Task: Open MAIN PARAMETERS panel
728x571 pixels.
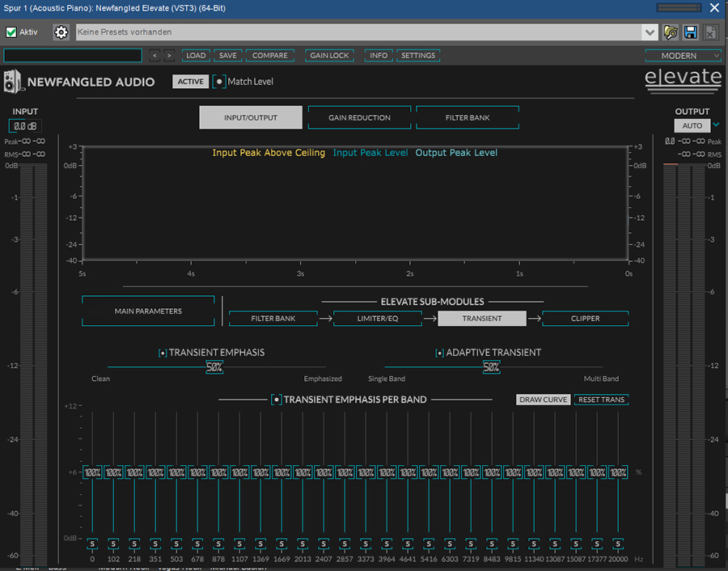Action: (148, 311)
